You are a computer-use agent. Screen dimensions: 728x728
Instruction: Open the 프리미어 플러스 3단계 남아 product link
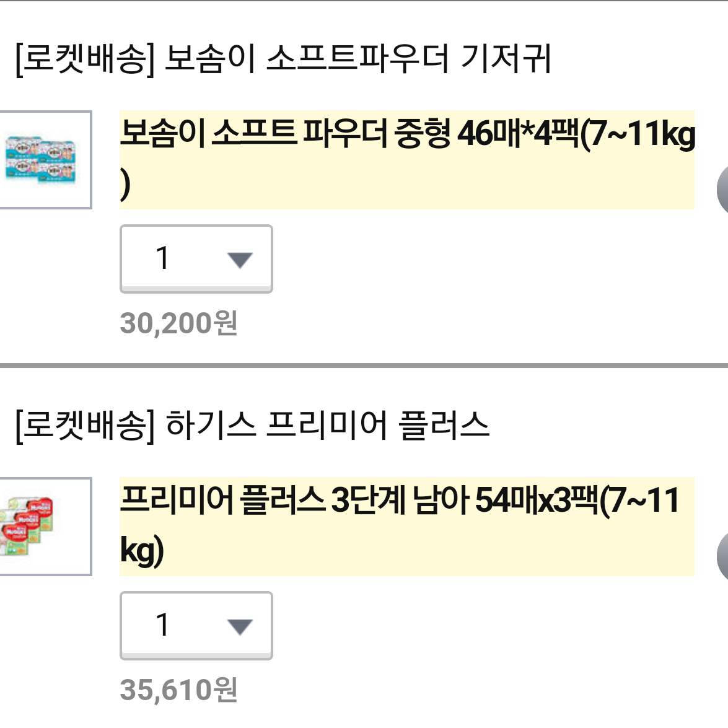point(407,526)
